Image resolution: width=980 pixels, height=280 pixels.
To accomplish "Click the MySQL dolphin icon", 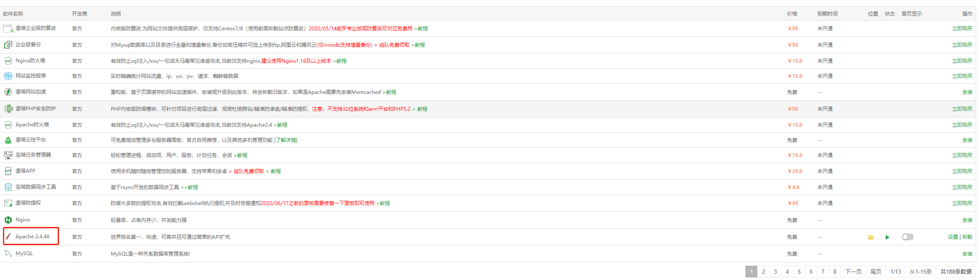I will coord(8,253).
